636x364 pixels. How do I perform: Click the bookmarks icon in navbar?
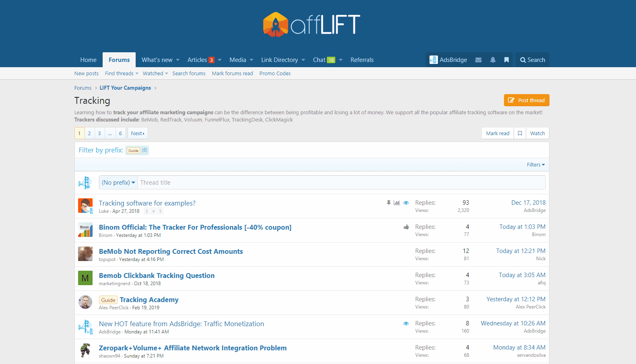tap(506, 60)
